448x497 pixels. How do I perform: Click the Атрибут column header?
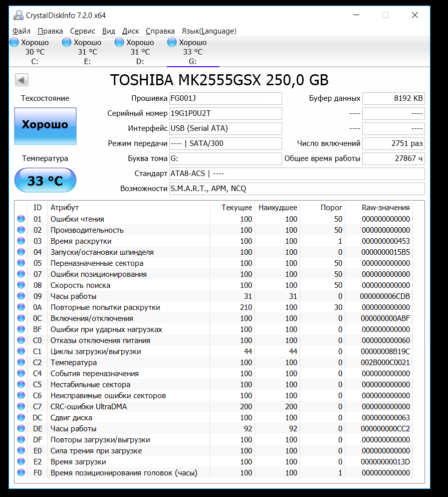coord(128,208)
